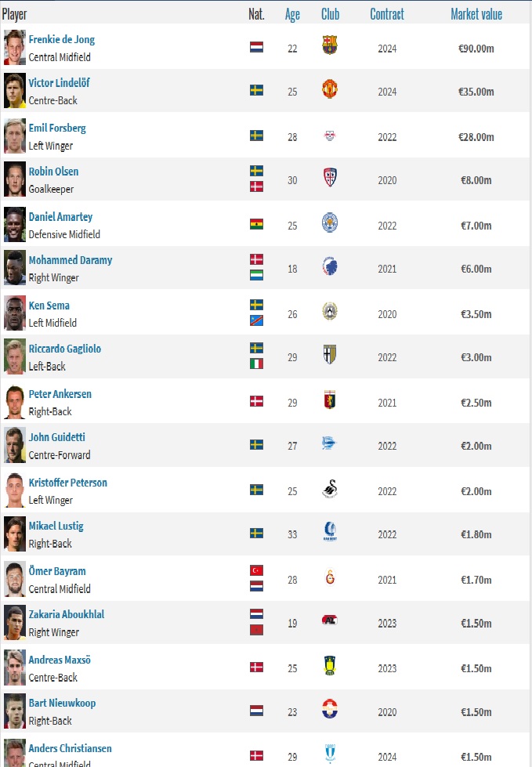The image size is (532, 767).
Task: Sort table by Age column header
Action: coord(292,14)
